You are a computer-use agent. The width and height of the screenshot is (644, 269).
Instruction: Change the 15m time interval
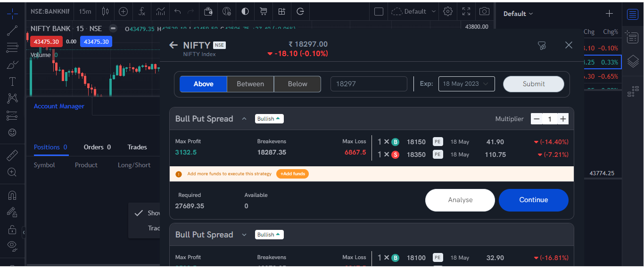coord(85,11)
